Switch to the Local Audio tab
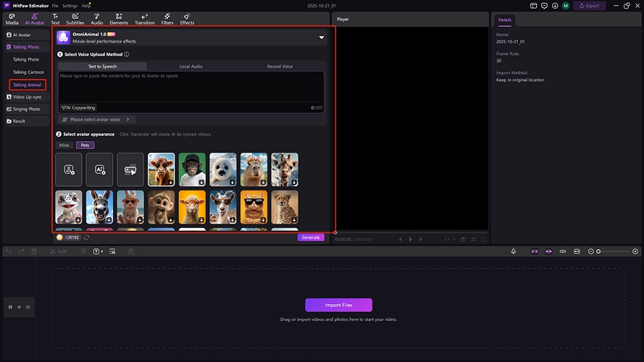Screen dimensions: 644x362 click(x=191, y=67)
